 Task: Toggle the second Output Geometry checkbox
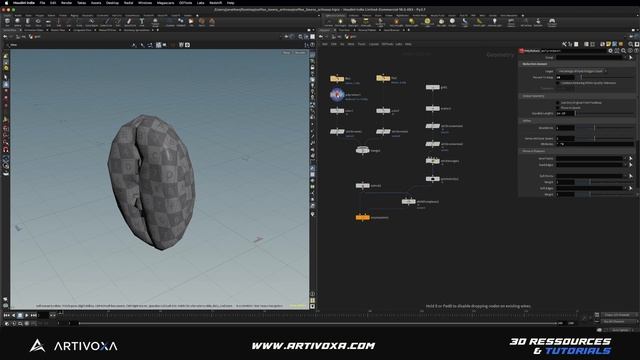coord(558,108)
